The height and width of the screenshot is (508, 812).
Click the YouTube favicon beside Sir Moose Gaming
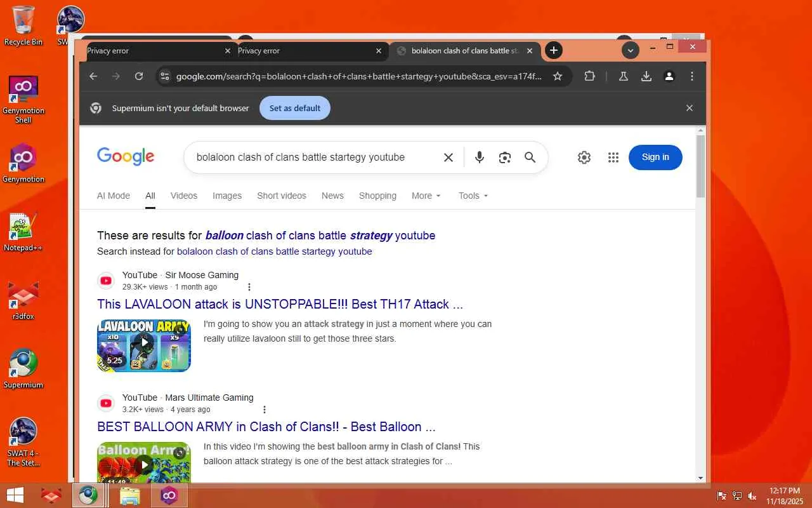pos(106,281)
